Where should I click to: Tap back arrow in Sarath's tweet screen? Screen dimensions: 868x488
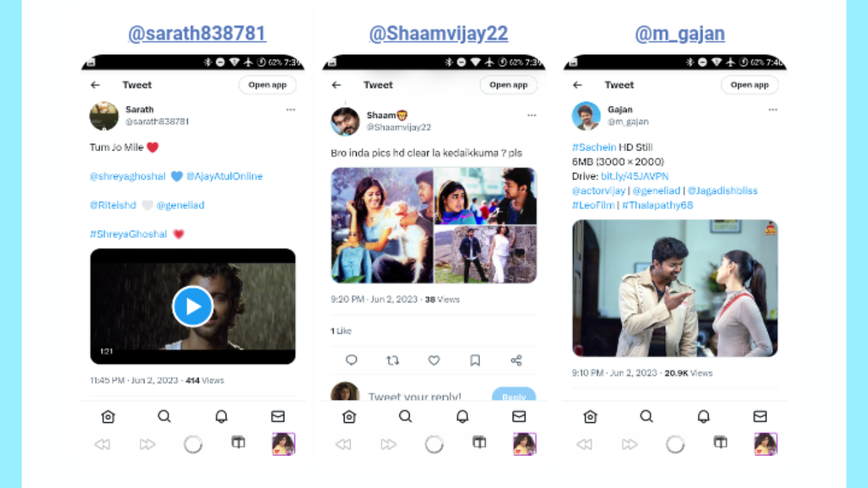tap(96, 85)
